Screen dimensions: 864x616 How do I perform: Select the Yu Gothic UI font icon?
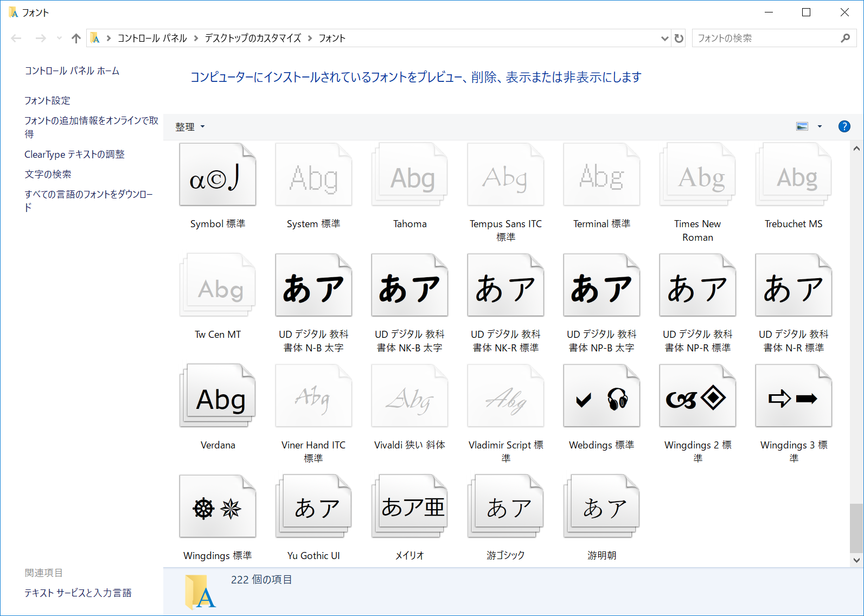313,506
